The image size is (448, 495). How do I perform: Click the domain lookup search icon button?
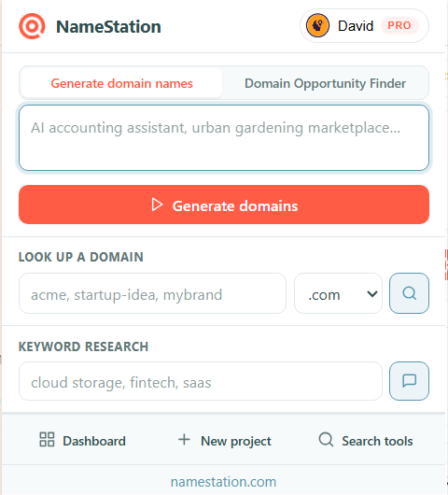coord(409,293)
